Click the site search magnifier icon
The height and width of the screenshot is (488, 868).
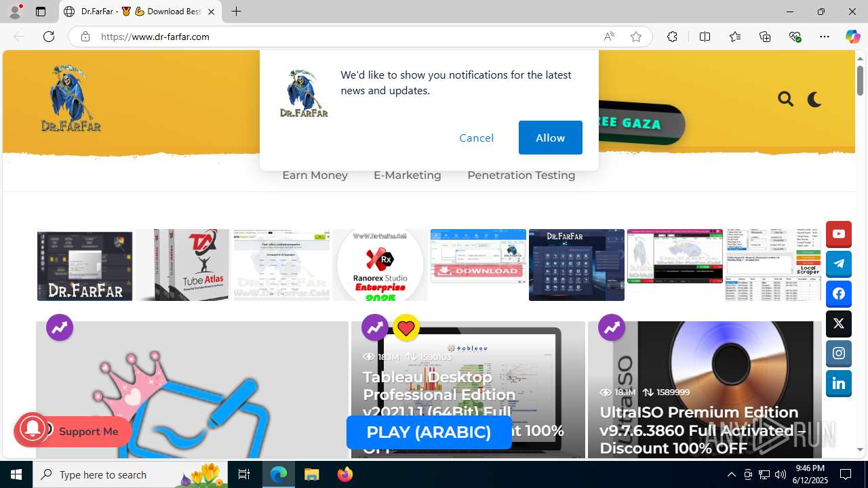786,100
